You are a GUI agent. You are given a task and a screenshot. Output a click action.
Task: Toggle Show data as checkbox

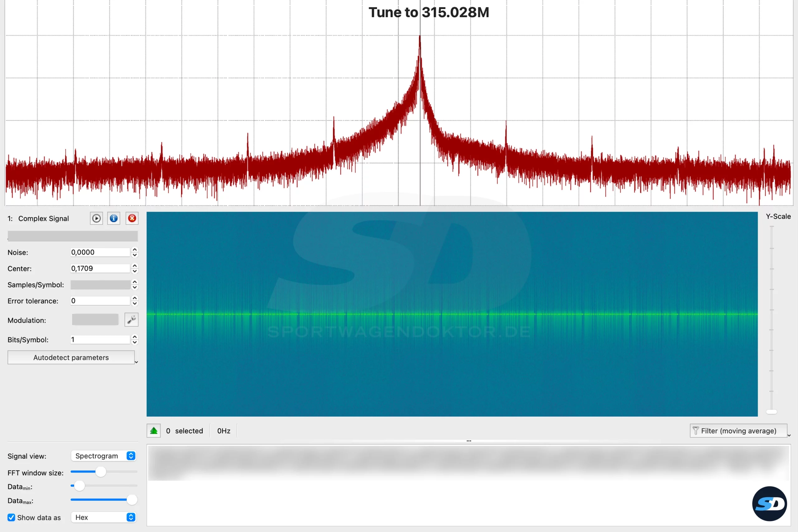[11, 517]
